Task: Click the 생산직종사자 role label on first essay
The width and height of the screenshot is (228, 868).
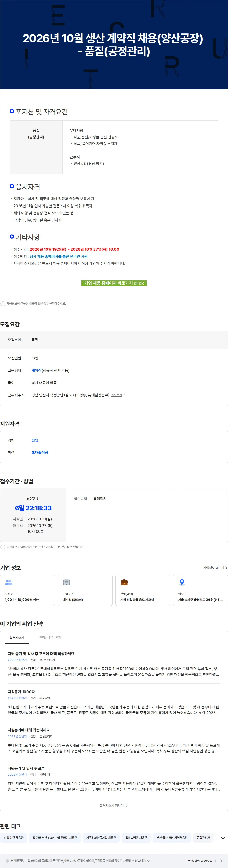Action: [x=47, y=660]
